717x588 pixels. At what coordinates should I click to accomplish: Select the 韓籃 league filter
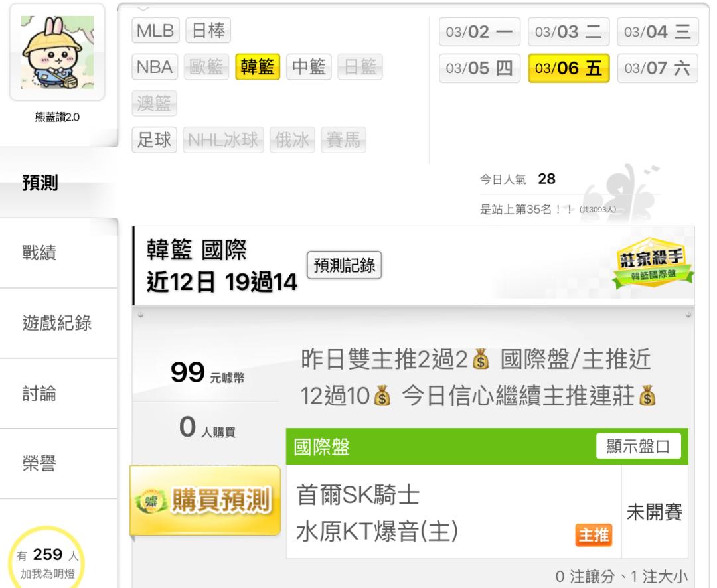258,67
